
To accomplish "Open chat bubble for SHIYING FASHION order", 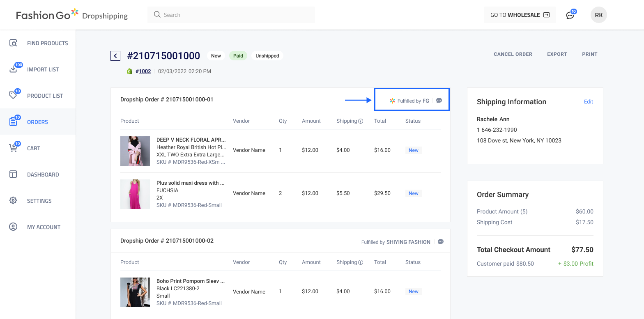I will [x=441, y=242].
